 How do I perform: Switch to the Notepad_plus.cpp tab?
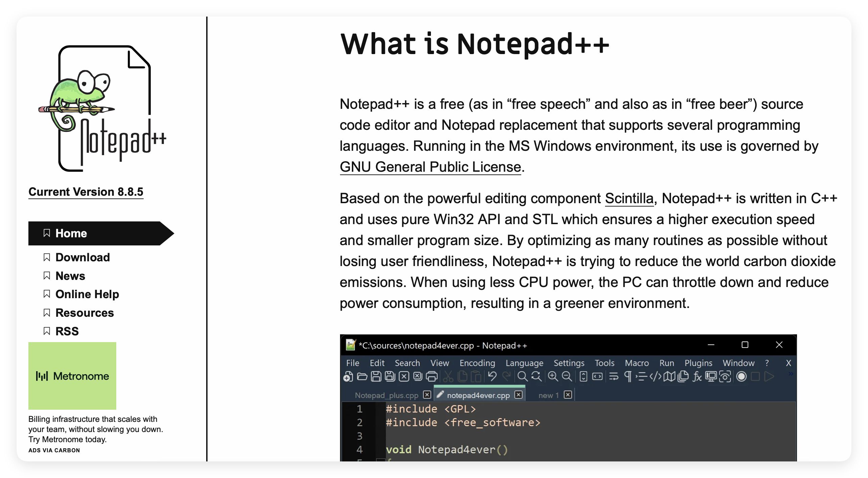click(386, 395)
